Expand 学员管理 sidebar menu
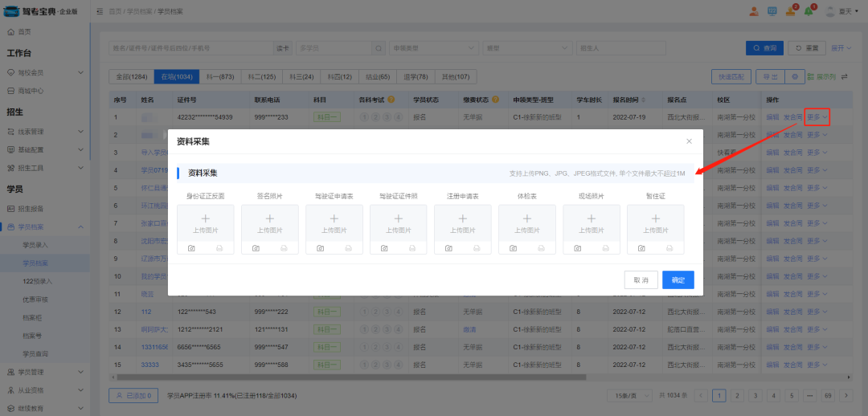 [x=44, y=372]
